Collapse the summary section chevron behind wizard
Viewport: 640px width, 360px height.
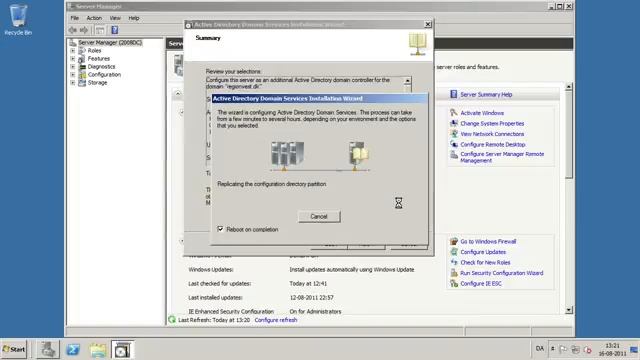point(178,94)
